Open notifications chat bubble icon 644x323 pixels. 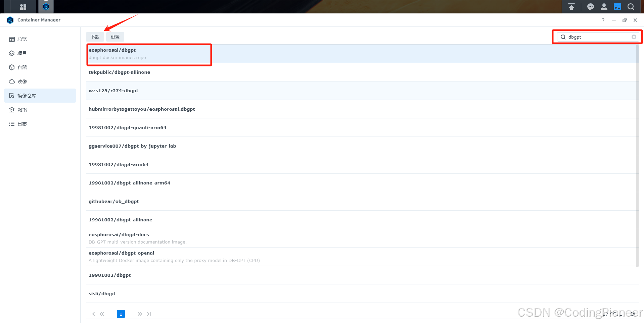pos(590,7)
